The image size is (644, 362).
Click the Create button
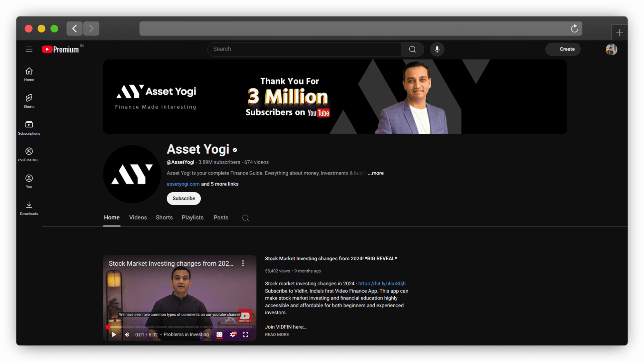(563, 49)
